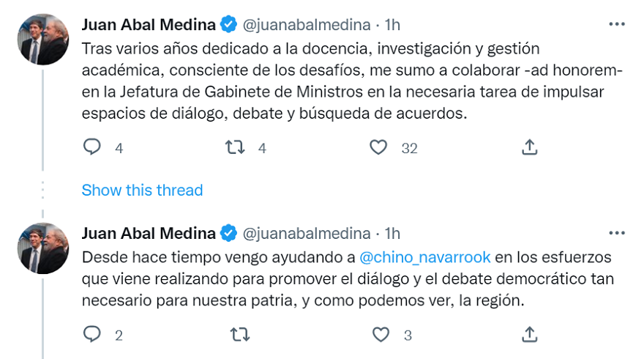Open the more options menu on second tweet
Viewport: 644px width, 359px height.
(616, 233)
